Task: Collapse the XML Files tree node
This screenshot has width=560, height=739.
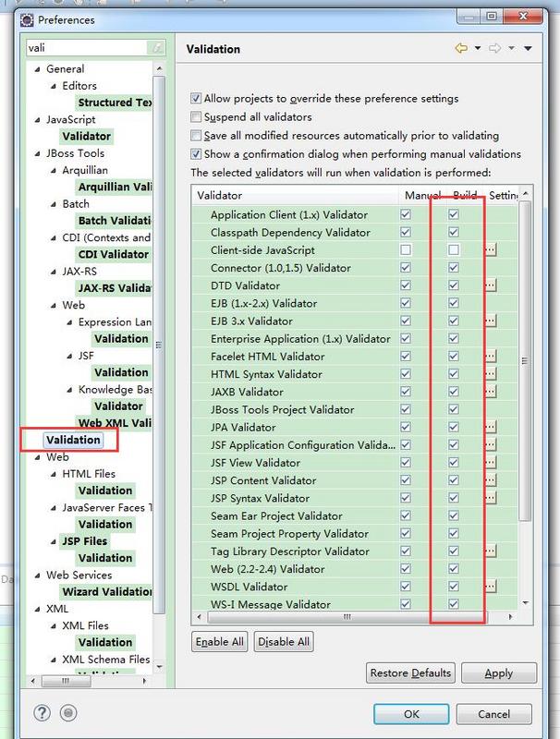Action: click(54, 626)
